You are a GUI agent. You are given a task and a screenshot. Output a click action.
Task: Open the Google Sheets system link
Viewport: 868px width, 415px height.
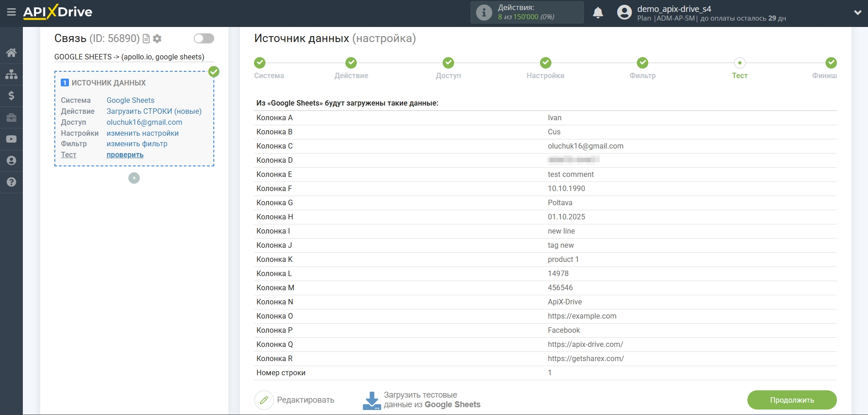(130, 100)
